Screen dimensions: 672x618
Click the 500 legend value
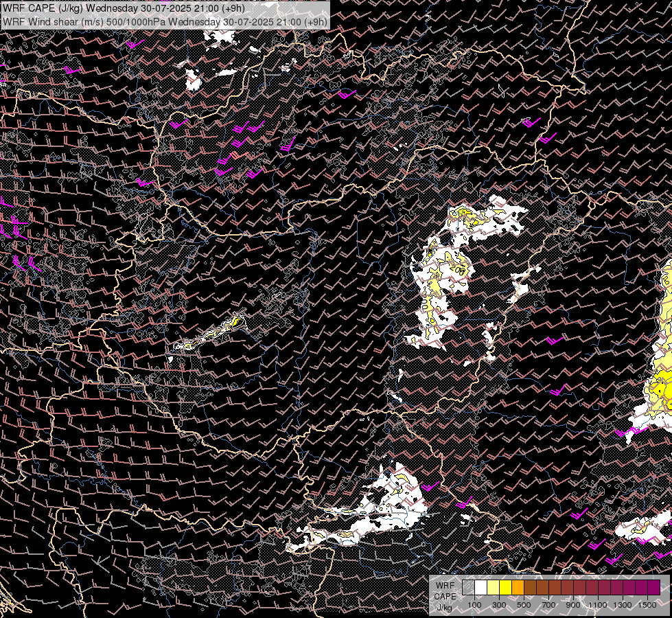click(524, 605)
